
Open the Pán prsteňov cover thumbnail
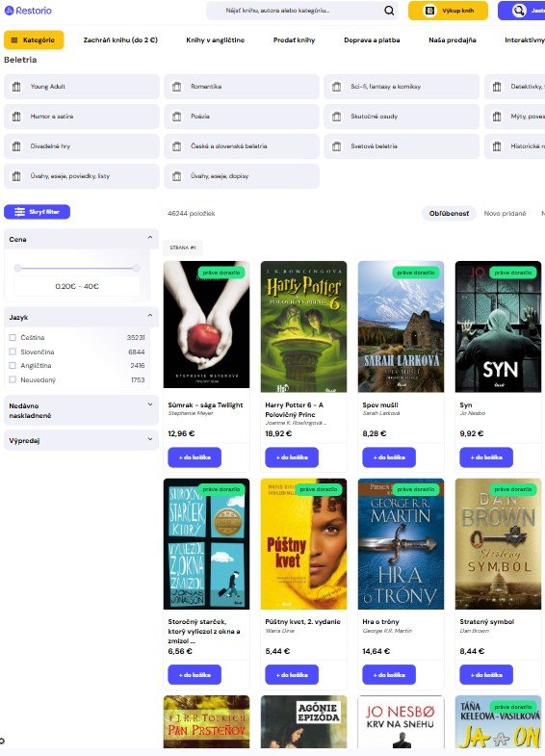[207, 721]
